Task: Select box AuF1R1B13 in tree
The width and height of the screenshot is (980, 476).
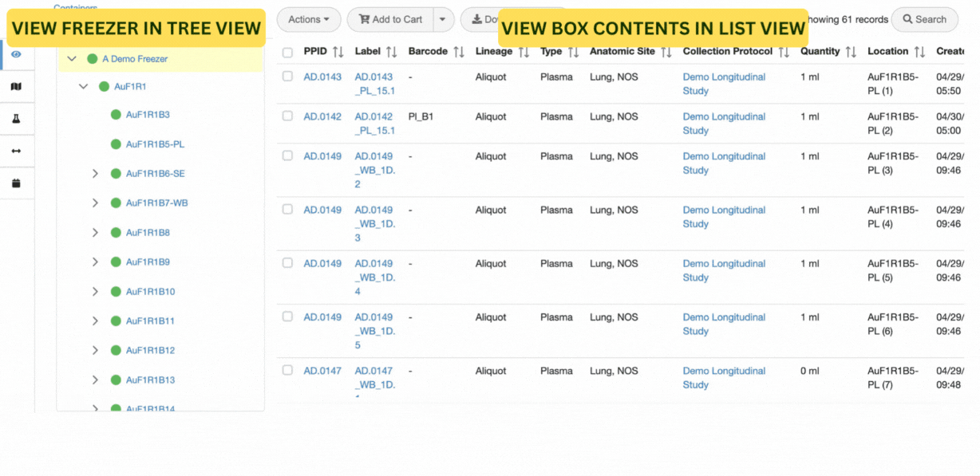Action: coord(150,380)
